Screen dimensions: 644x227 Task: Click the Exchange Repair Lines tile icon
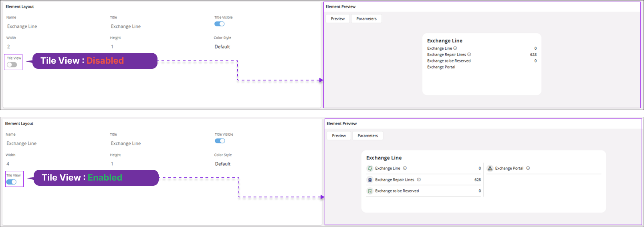(370, 180)
